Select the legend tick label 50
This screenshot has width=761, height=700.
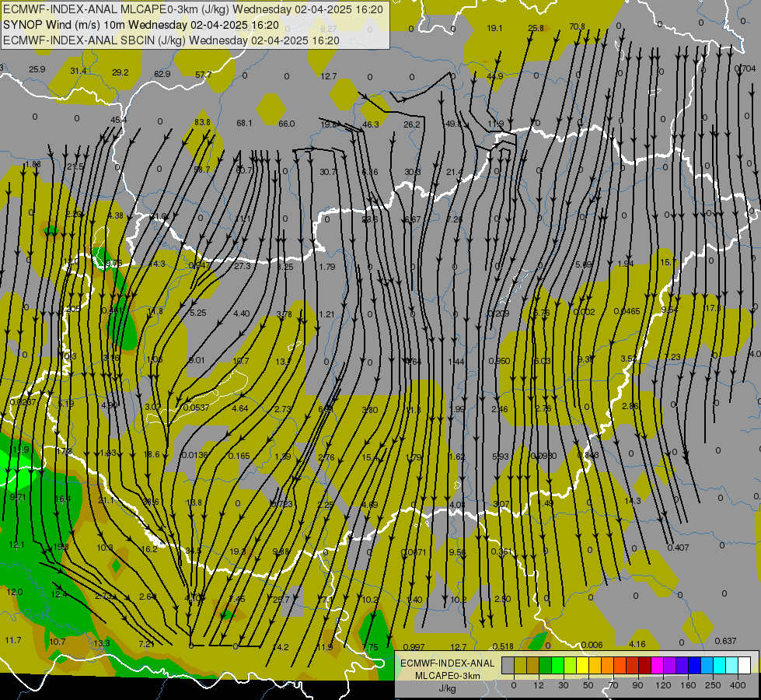pyautogui.click(x=588, y=685)
